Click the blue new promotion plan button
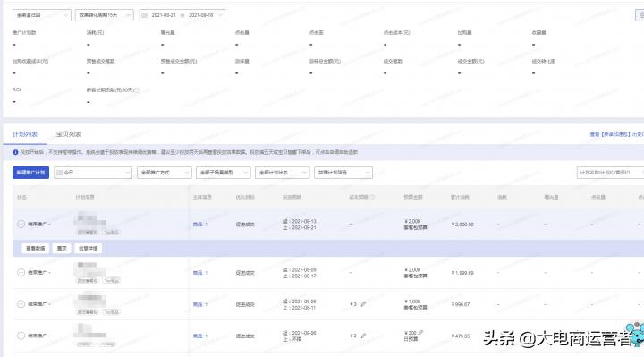Screen dimensions: 644x357 (x=30, y=173)
